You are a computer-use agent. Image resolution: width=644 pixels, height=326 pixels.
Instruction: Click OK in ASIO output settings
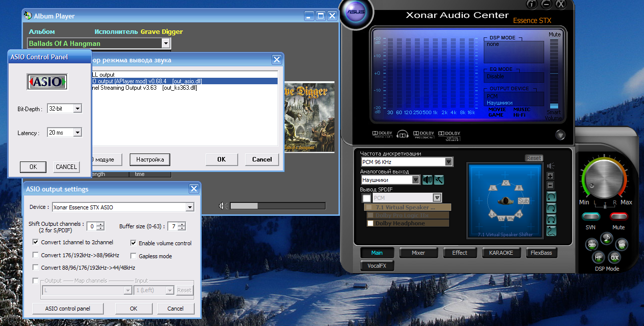(133, 309)
